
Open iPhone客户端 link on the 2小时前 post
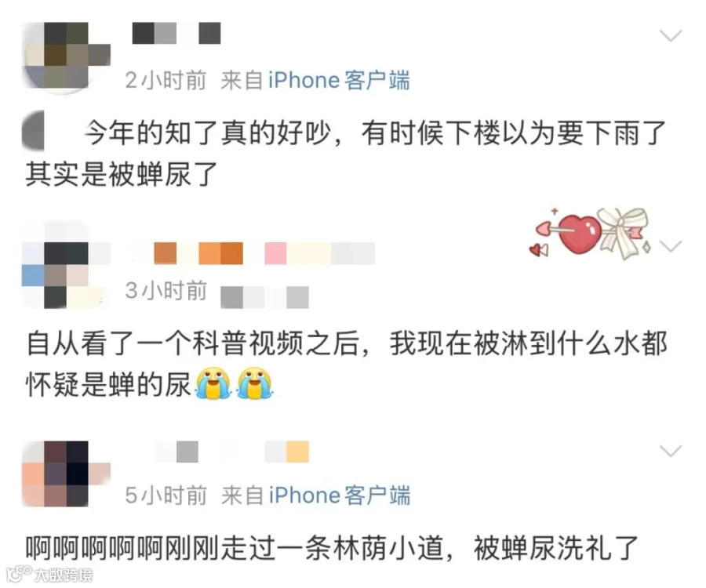point(339,81)
